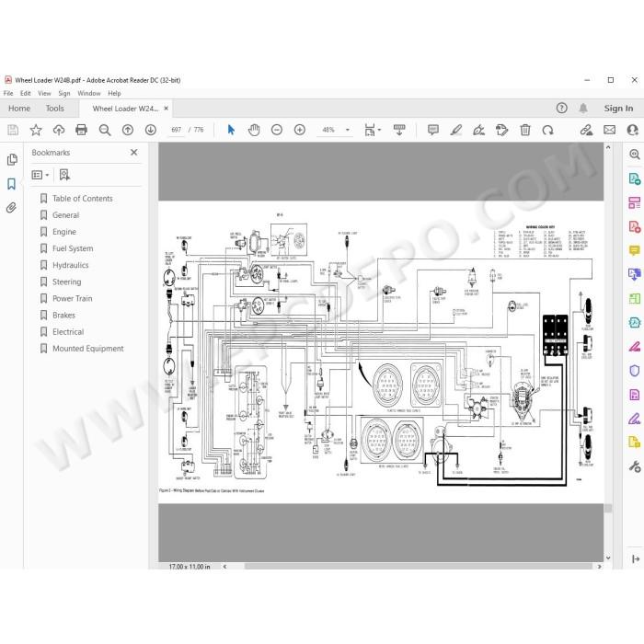Add a comment note icon
The image size is (644, 644).
tap(433, 130)
